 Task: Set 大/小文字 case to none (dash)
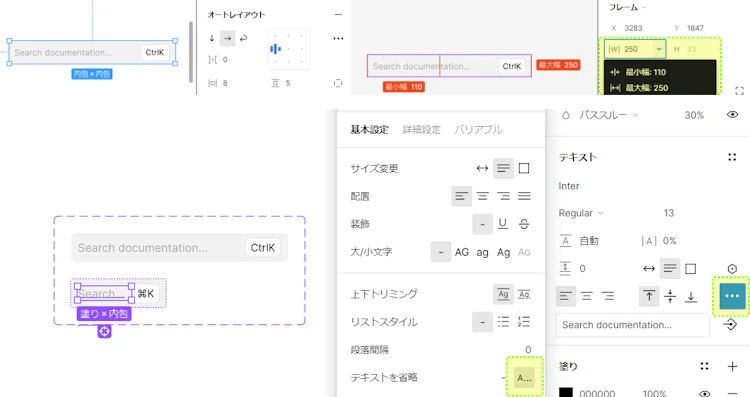pos(441,252)
